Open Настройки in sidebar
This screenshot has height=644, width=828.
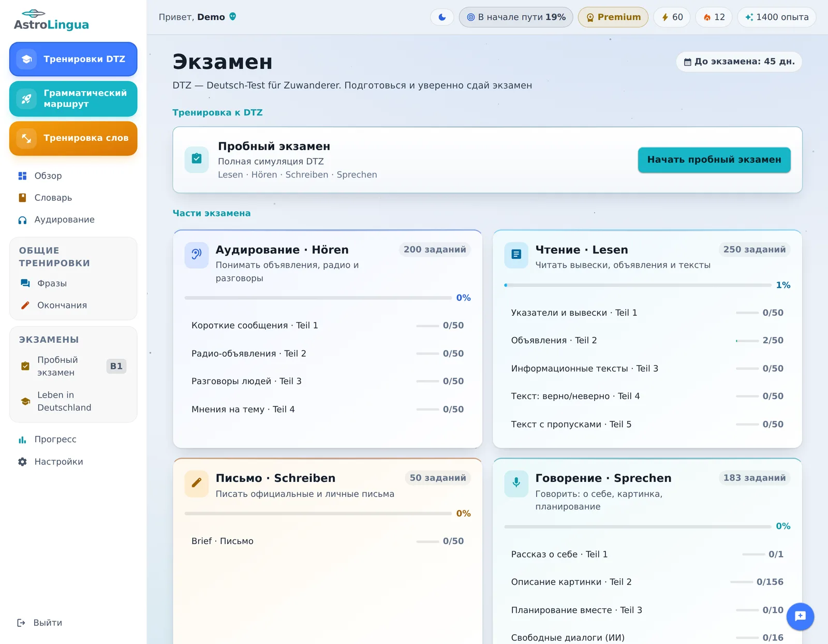coord(73,462)
